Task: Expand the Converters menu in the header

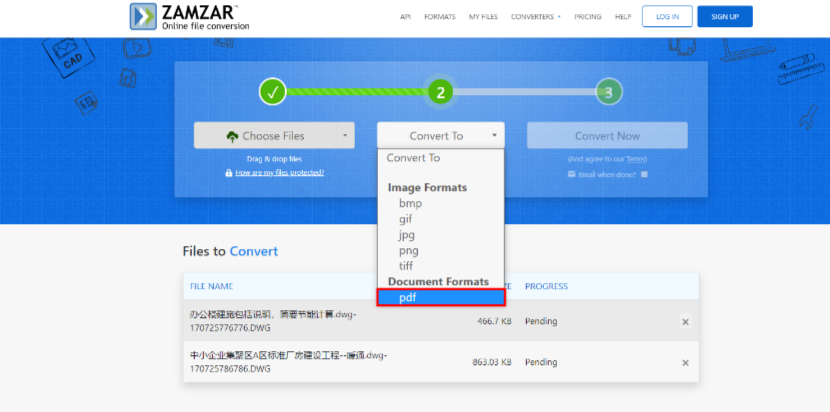Action: tap(536, 17)
